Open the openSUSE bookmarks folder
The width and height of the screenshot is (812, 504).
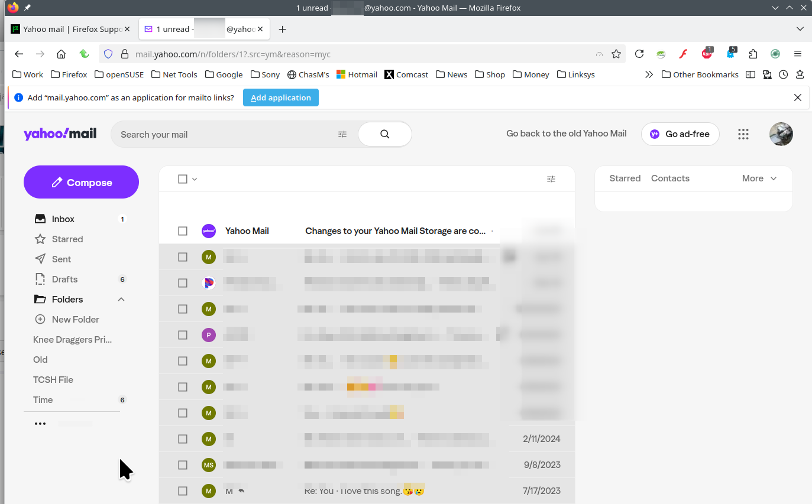pyautogui.click(x=119, y=74)
